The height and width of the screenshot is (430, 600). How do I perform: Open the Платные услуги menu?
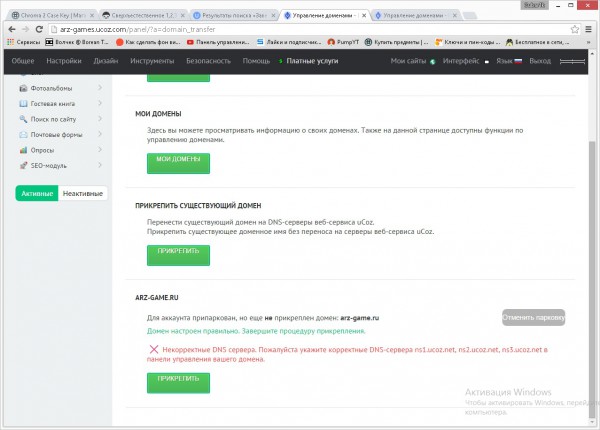click(308, 61)
